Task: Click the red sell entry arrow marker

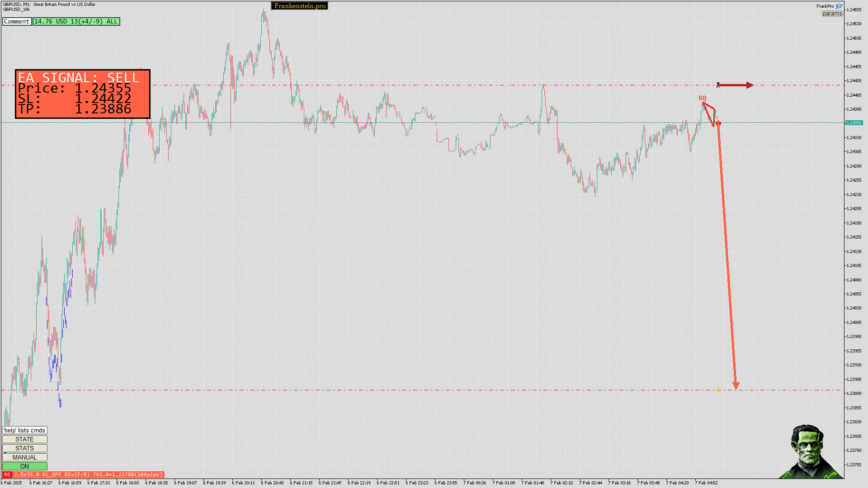Action: tap(718, 123)
